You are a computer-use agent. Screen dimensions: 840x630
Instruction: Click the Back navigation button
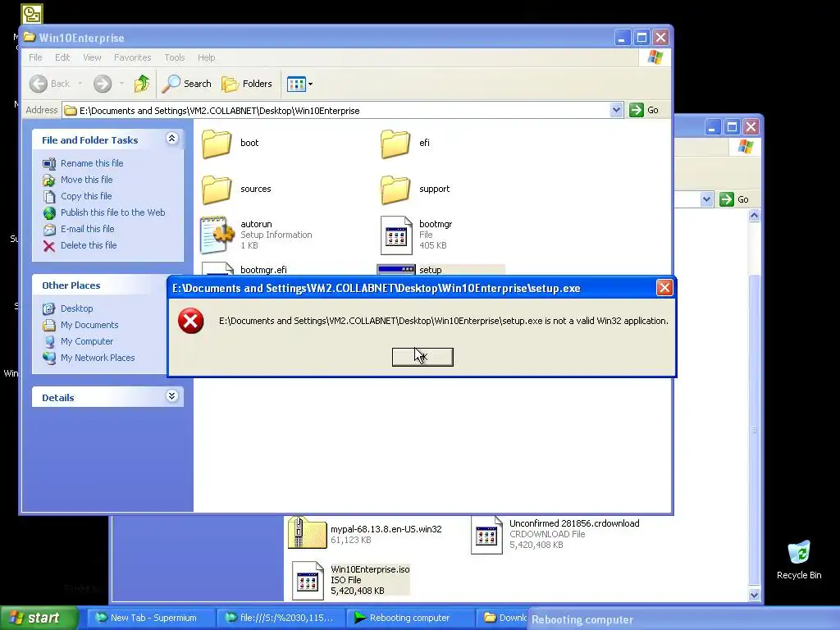[50, 84]
